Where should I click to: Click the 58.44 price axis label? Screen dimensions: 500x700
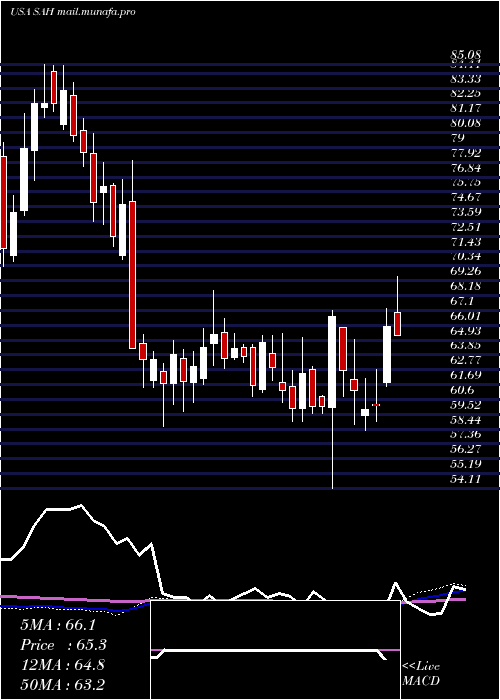click(x=466, y=419)
